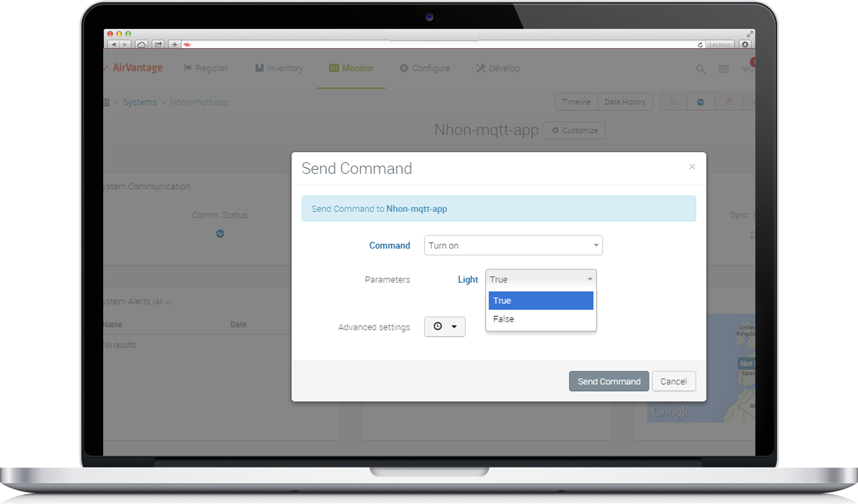Screen dimensions: 858x504
Task: Click the Comm. Status indicator icon
Action: coord(220,234)
